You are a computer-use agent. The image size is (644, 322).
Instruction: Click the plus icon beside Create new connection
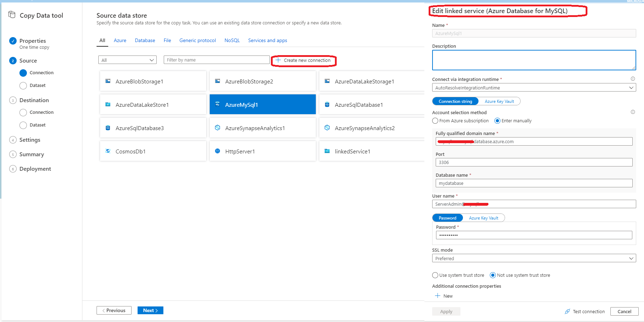278,60
